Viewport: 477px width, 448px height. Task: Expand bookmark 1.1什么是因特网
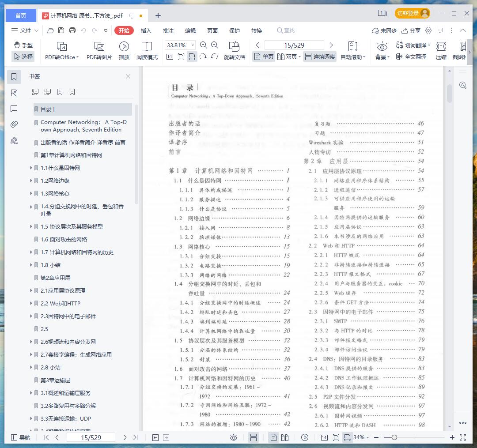(31, 168)
